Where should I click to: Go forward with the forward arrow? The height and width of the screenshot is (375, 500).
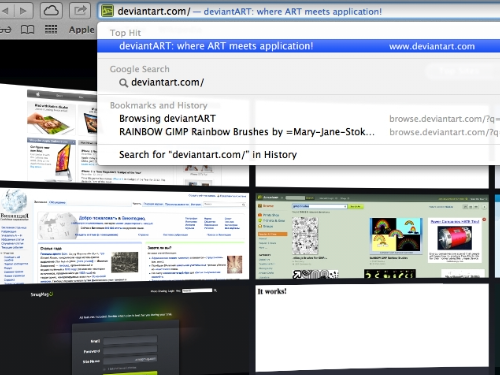pyautogui.click(x=23, y=11)
